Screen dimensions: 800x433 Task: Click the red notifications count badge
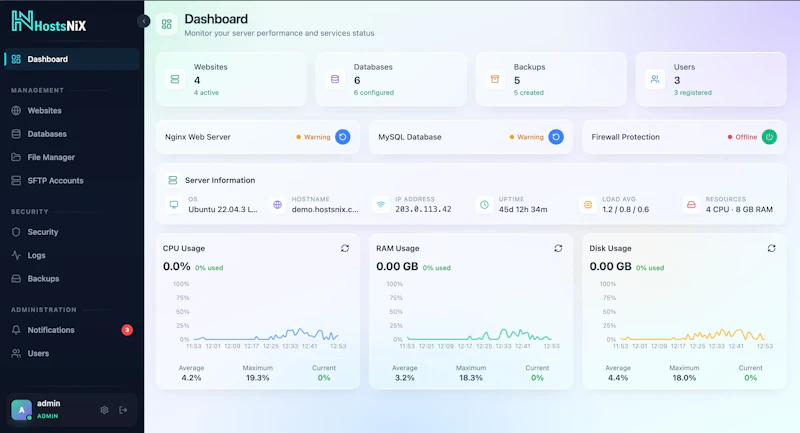pyautogui.click(x=127, y=330)
